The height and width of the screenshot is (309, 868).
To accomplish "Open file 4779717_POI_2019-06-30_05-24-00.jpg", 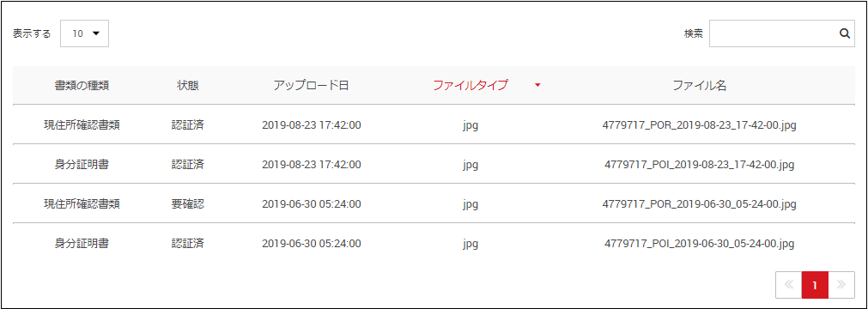I will 699,244.
